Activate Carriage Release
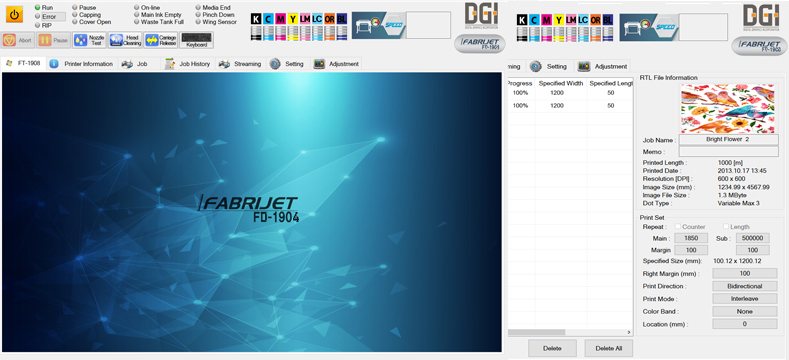789x360 pixels. tap(161, 40)
